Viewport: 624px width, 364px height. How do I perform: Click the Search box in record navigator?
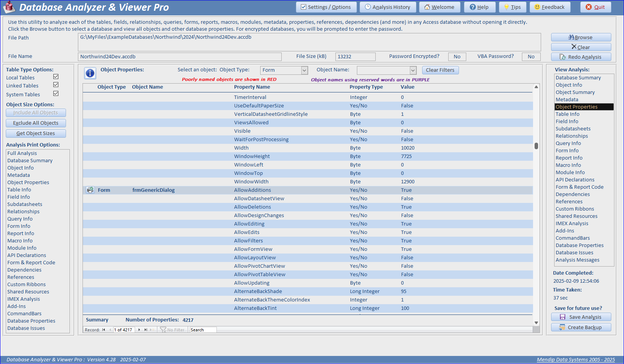pos(203,330)
